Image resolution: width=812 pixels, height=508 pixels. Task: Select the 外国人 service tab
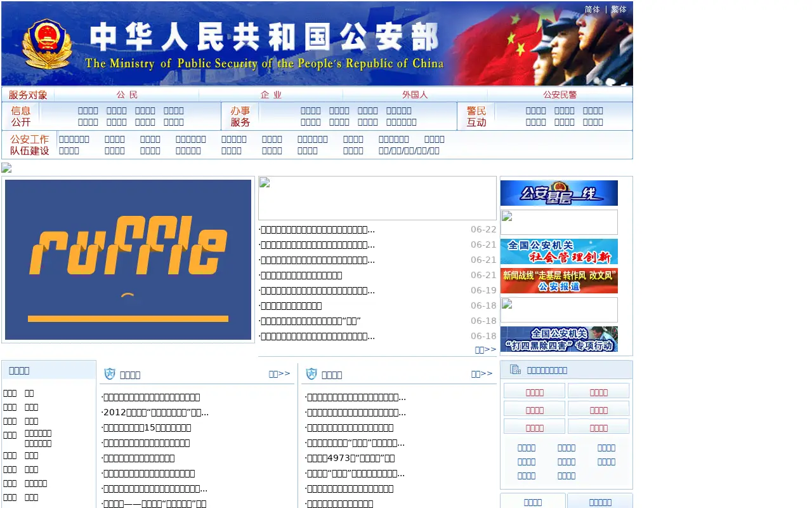click(x=415, y=95)
